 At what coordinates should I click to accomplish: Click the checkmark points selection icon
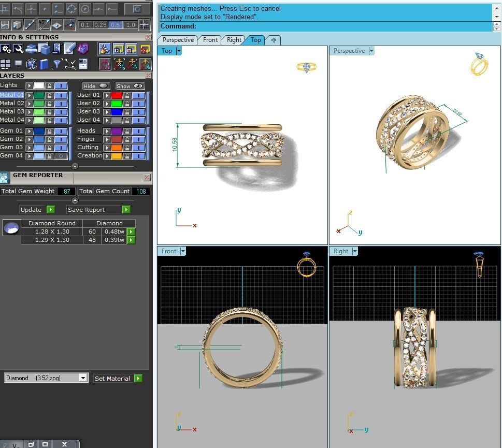pyautogui.click(x=70, y=64)
